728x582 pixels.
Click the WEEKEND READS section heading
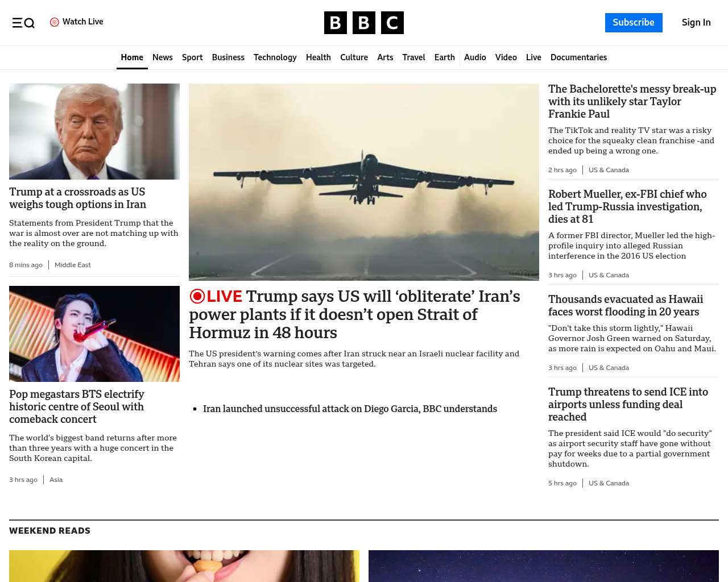click(x=50, y=531)
